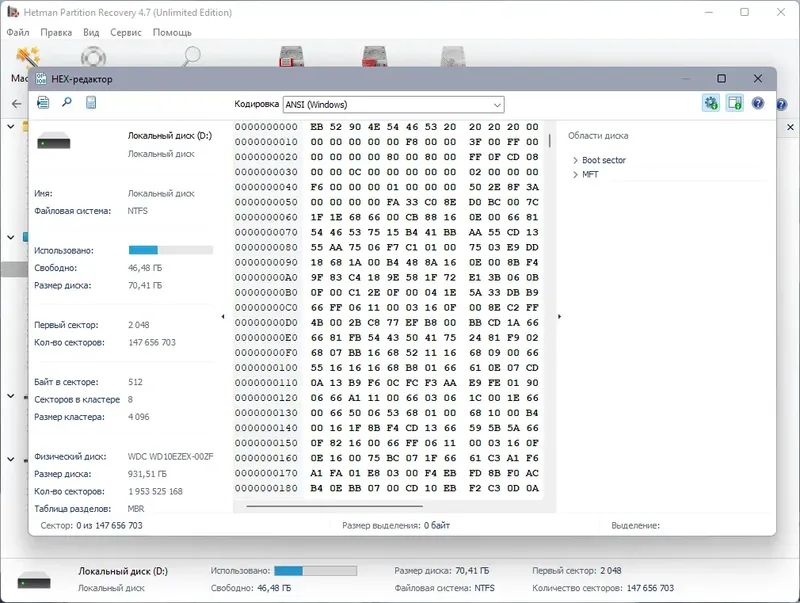Click the partition table value MBR
Viewport: 800px width, 603px height.
click(136, 509)
